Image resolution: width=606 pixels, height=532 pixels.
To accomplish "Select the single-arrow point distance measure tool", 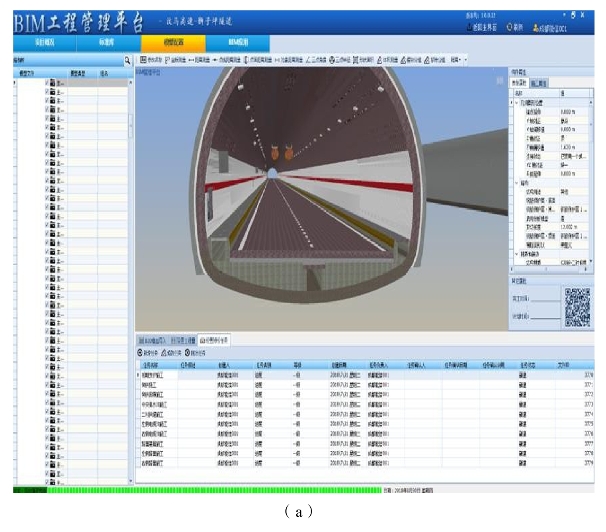I will pos(215,60).
